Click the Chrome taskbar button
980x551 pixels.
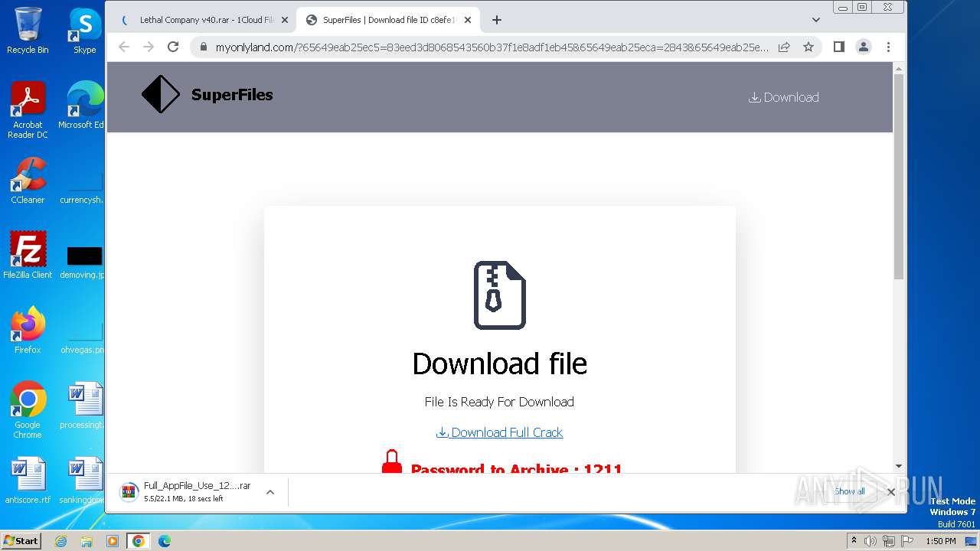coord(139,541)
